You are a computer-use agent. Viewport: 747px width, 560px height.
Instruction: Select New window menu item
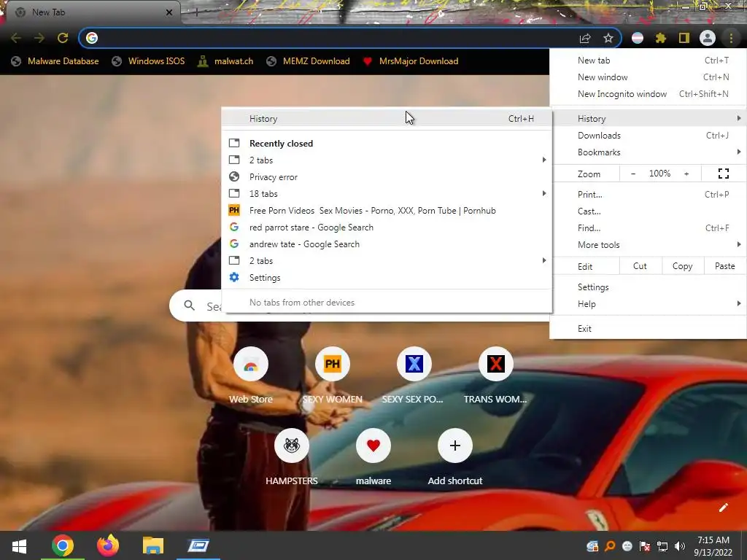[x=648, y=77]
